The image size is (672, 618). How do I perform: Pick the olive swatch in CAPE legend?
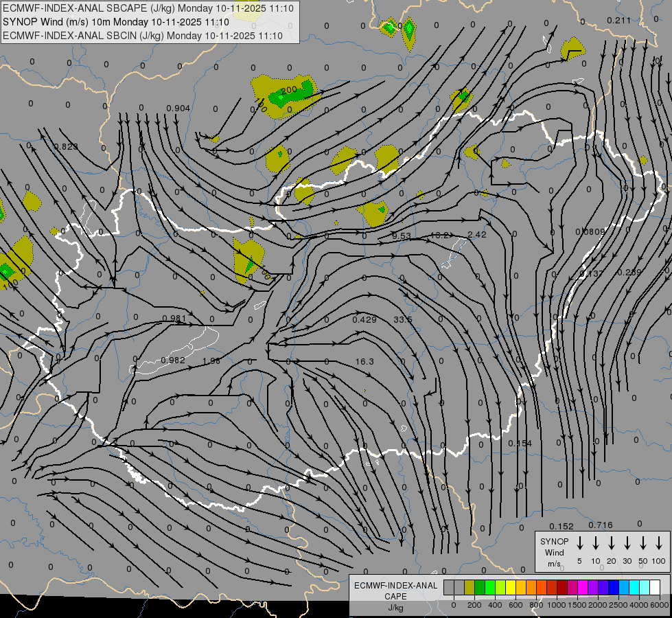(x=470, y=587)
